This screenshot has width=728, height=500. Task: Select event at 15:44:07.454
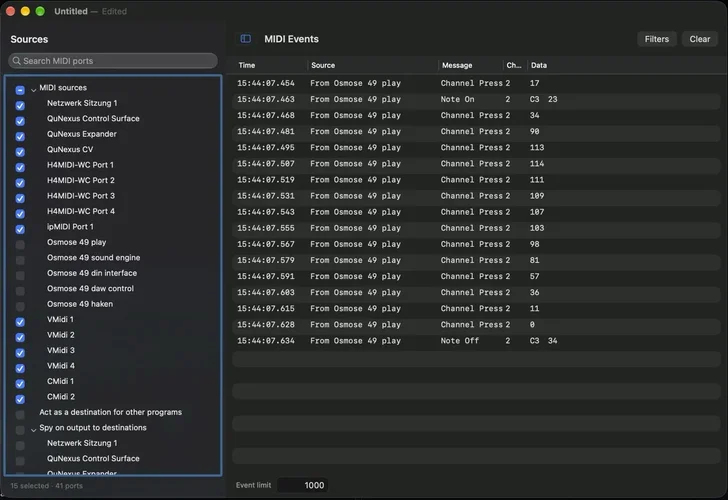coord(476,83)
